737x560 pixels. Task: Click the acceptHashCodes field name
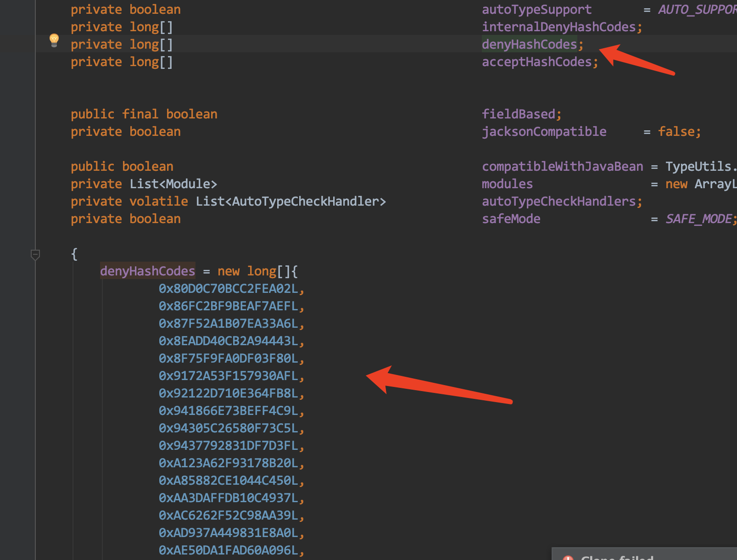536,62
